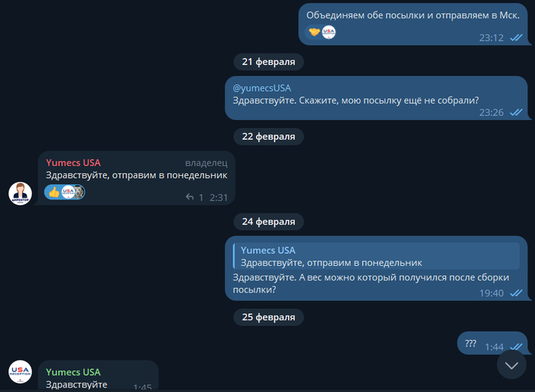This screenshot has width=535, height=392.
Task: Select the 25 февраля date badge
Action: (x=268, y=317)
